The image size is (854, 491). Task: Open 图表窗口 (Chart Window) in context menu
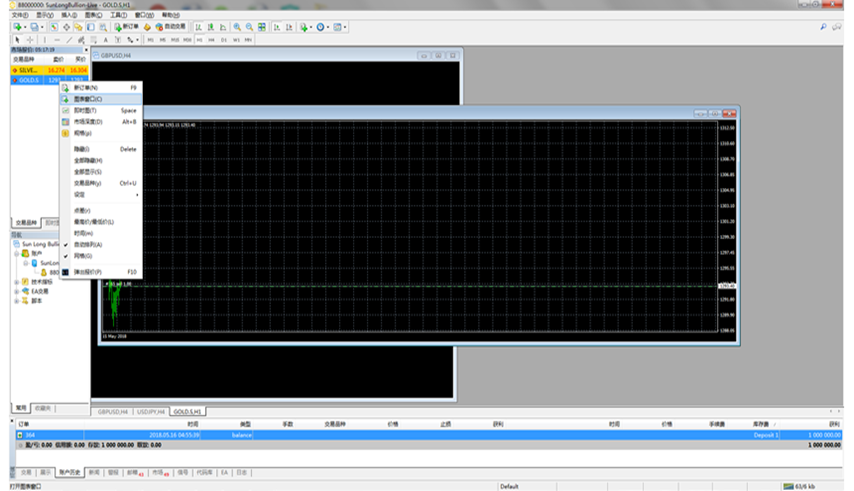(88, 99)
